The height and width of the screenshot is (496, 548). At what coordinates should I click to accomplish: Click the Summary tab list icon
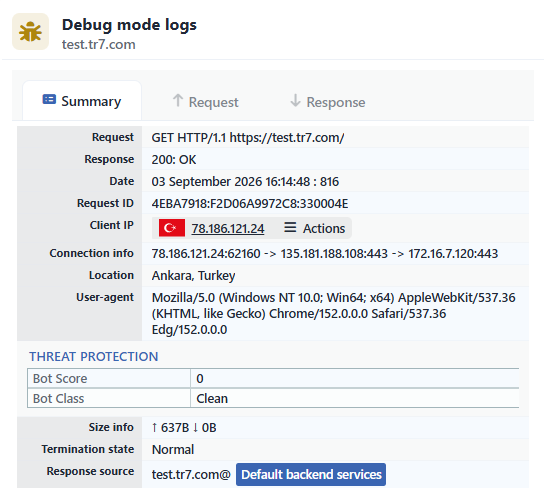pyautogui.click(x=49, y=100)
